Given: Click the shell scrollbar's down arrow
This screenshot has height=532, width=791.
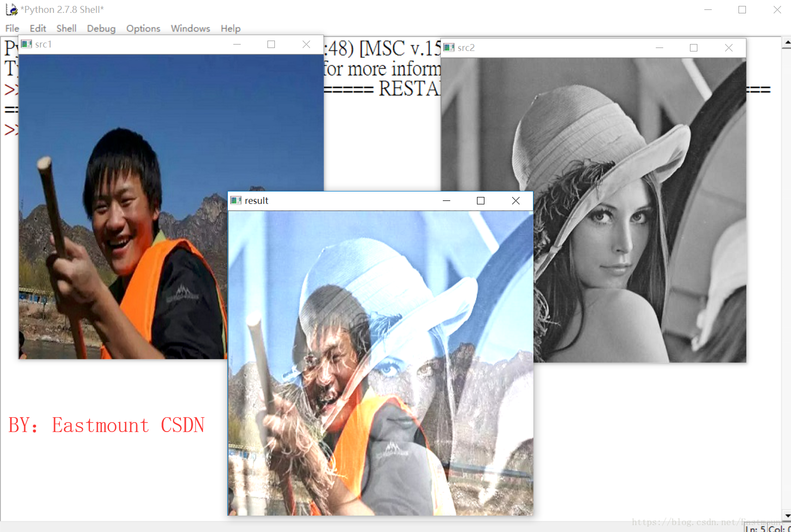Looking at the screenshot, I should (787, 516).
